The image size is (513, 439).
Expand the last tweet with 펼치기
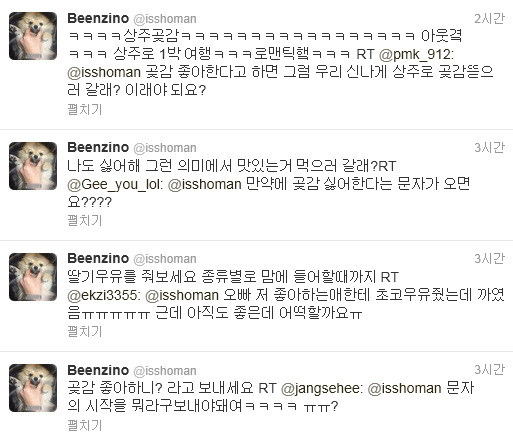click(85, 425)
